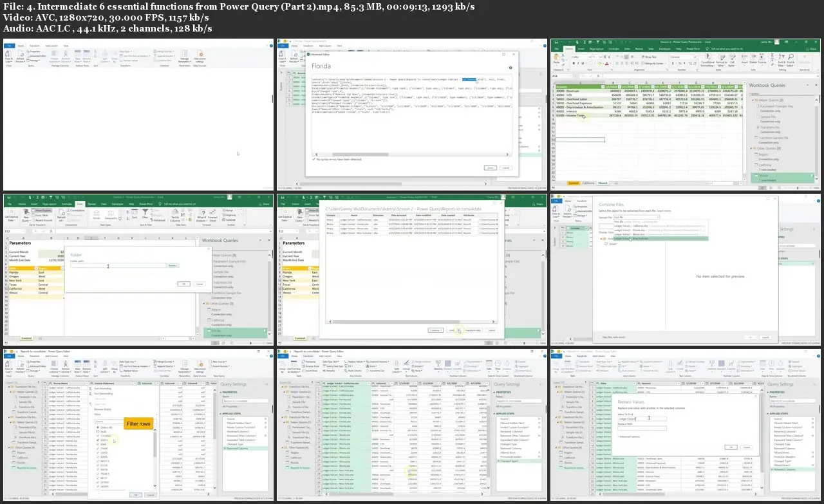
Task: Click the Paste icon in Excel Home ribbon frame
Action: (556, 59)
